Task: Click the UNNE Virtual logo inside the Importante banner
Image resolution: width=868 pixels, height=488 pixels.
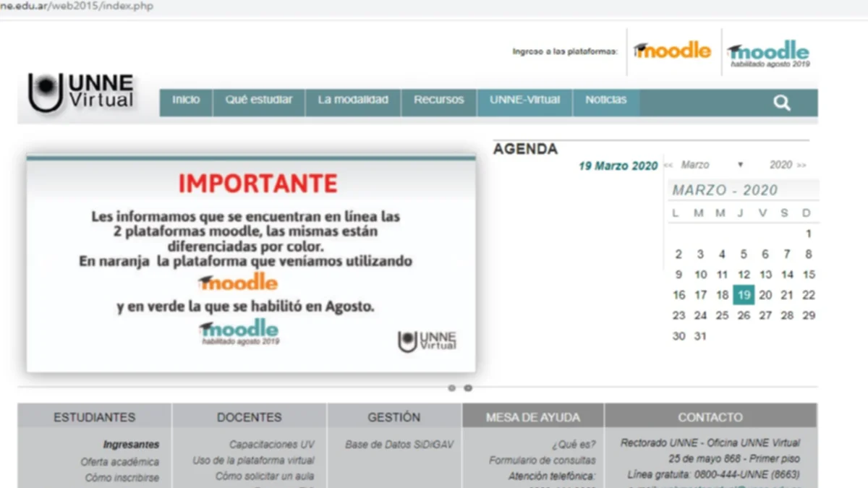Action: click(427, 341)
